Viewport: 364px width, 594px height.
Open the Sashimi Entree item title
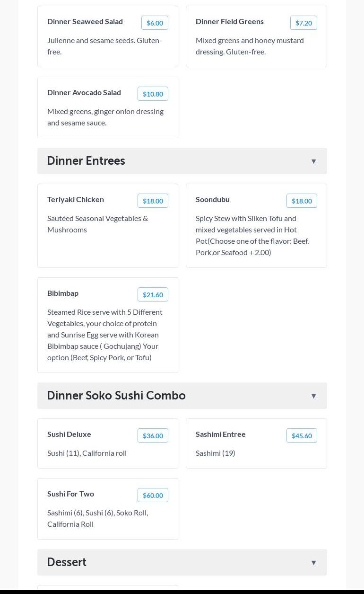click(221, 434)
